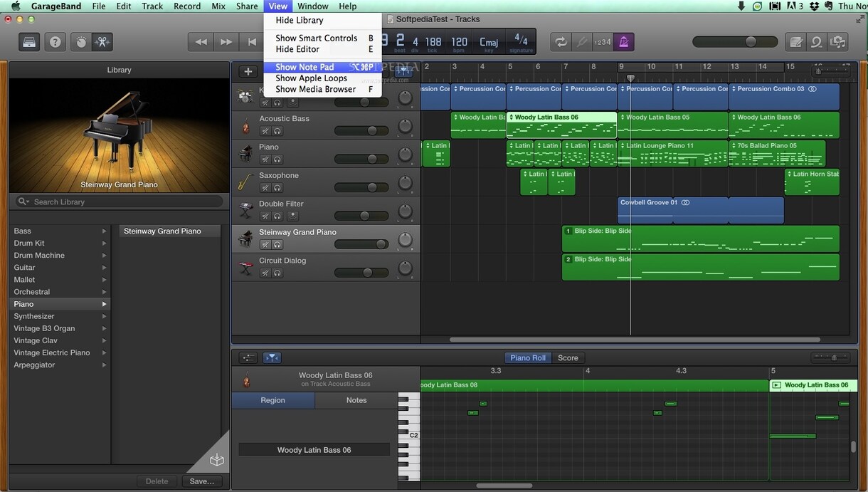This screenshot has width=868, height=492.
Task: Choose Show Note Pad from View menu
Action: coord(323,67)
